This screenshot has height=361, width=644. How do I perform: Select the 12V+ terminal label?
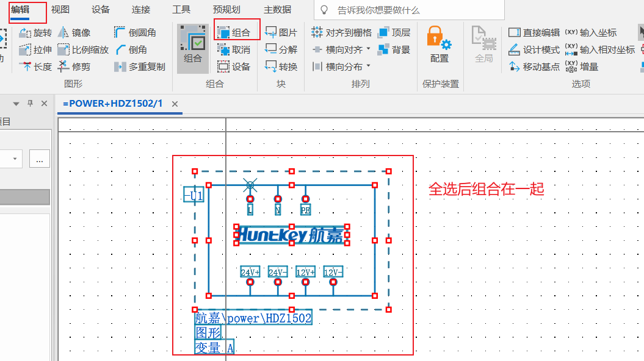[x=306, y=272]
